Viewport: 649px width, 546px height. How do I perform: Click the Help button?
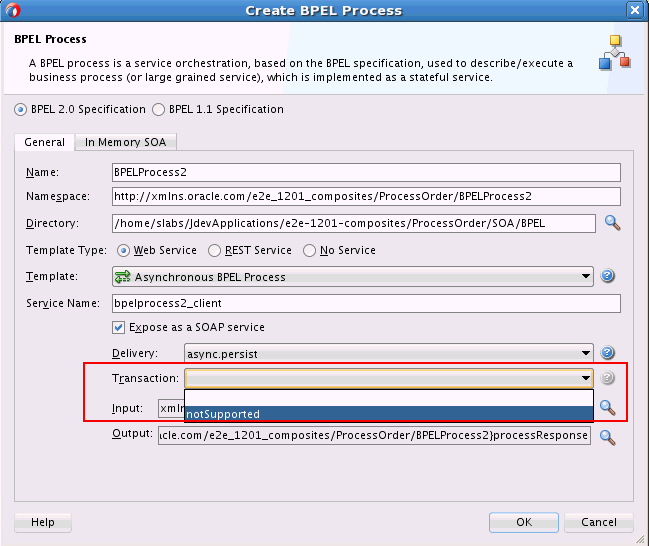tap(43, 522)
